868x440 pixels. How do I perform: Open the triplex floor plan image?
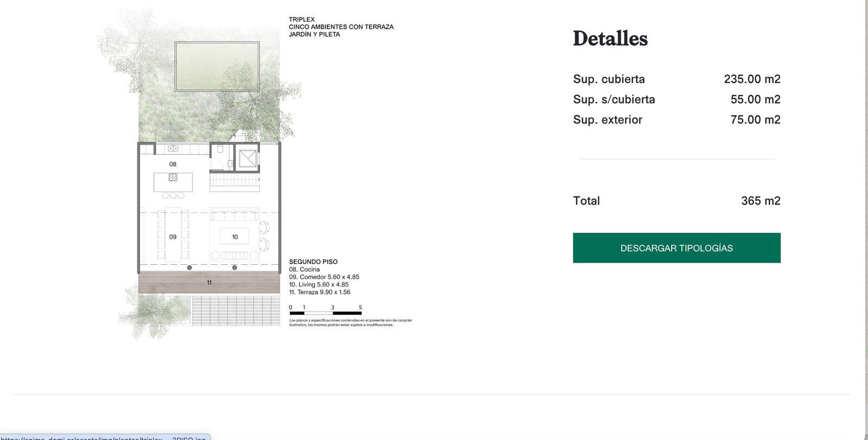pyautogui.click(x=255, y=174)
